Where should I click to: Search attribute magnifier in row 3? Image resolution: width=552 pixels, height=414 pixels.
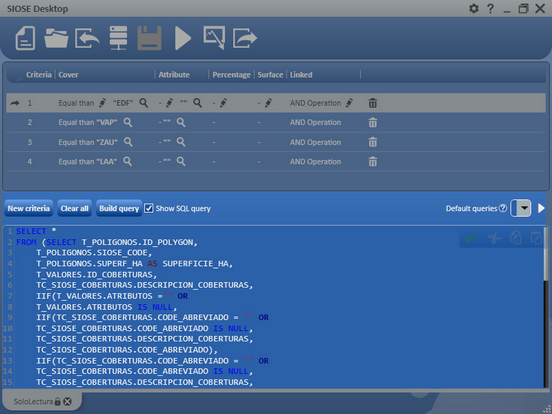181,142
